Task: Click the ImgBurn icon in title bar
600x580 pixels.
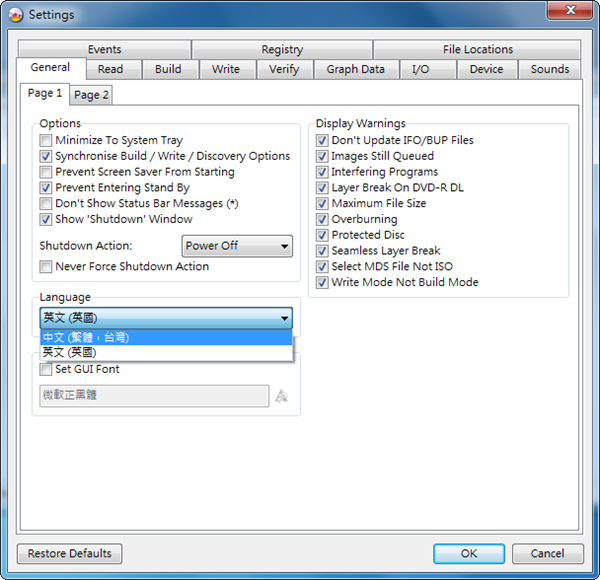Action: pyautogui.click(x=16, y=15)
